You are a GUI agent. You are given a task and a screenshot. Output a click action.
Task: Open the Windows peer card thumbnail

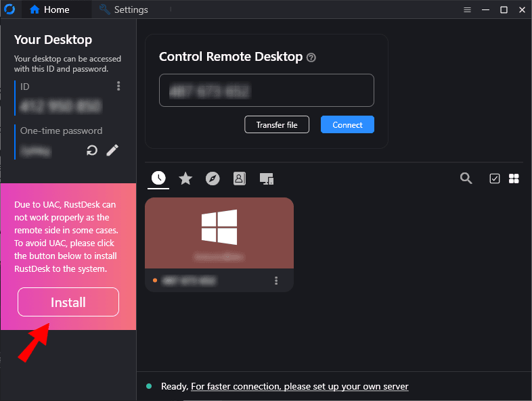point(219,233)
